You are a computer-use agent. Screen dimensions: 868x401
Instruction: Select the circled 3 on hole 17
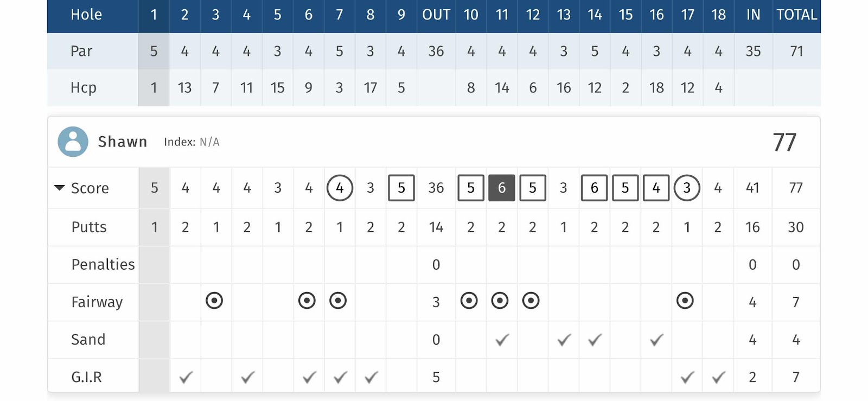coord(687,188)
